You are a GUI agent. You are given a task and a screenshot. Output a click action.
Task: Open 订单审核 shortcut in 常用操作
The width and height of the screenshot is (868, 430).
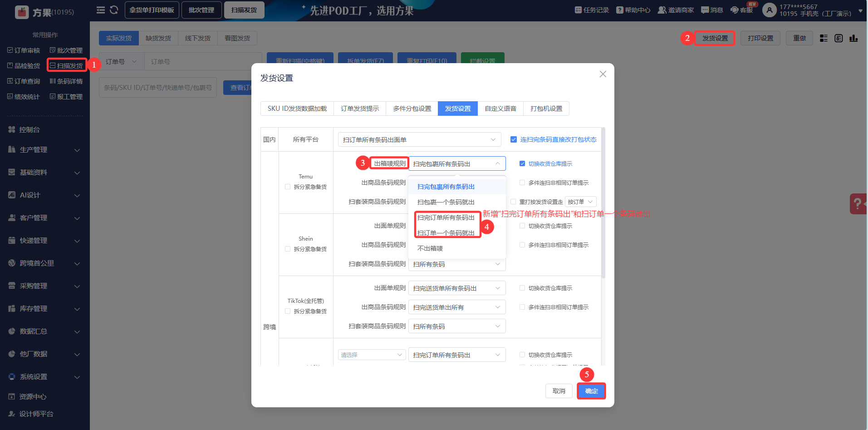[x=24, y=50]
